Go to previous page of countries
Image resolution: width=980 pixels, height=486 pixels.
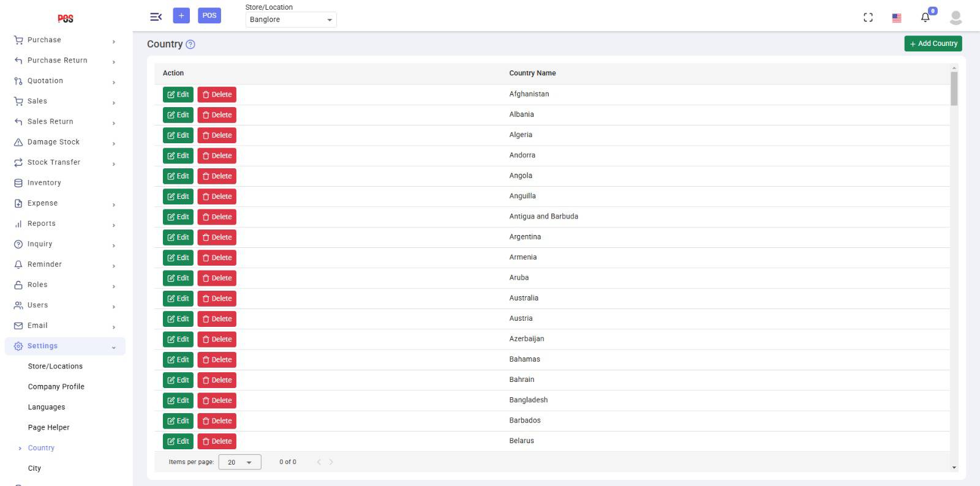coord(318,462)
